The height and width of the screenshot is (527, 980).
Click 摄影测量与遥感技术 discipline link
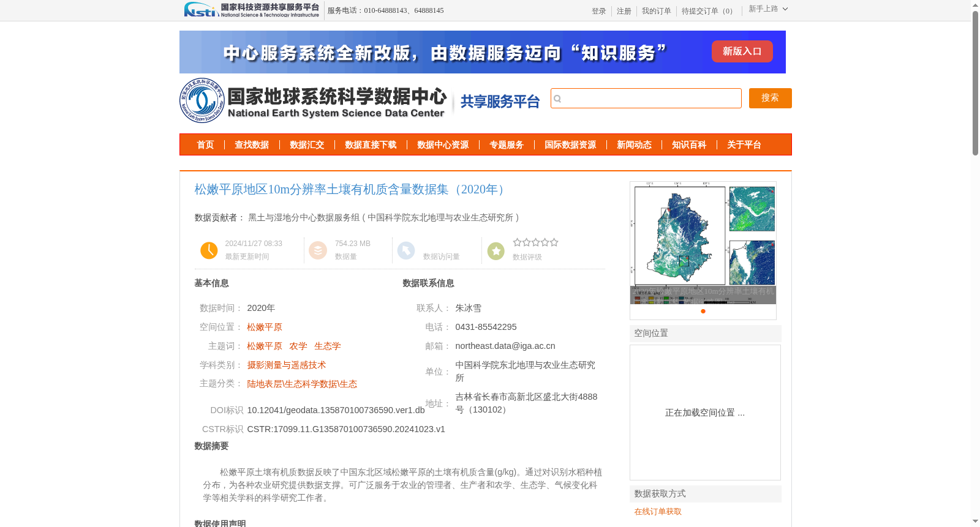coord(287,365)
